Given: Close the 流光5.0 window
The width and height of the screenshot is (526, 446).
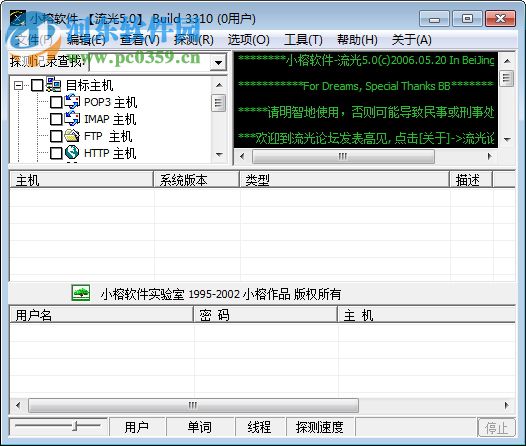Looking at the screenshot, I should pos(500,19).
